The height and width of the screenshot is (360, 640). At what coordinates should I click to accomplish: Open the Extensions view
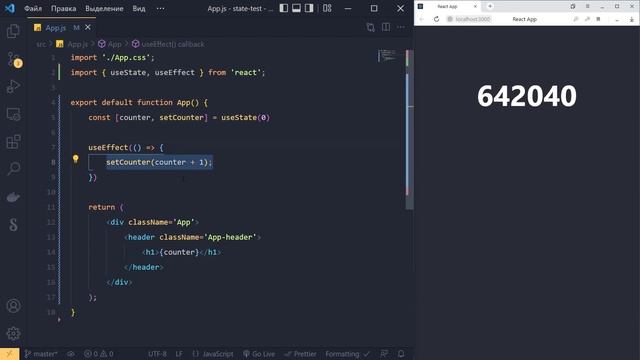pyautogui.click(x=13, y=142)
